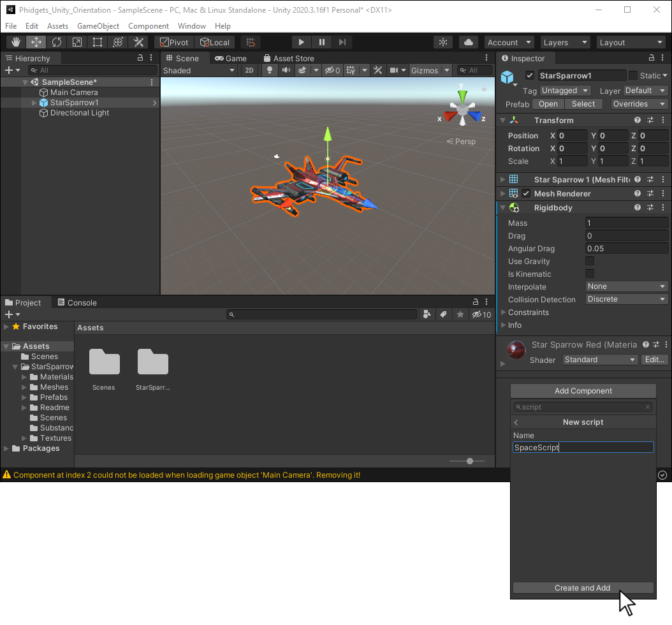This screenshot has width=672, height=625.
Task: Switch to the Game tab
Action: tap(231, 58)
